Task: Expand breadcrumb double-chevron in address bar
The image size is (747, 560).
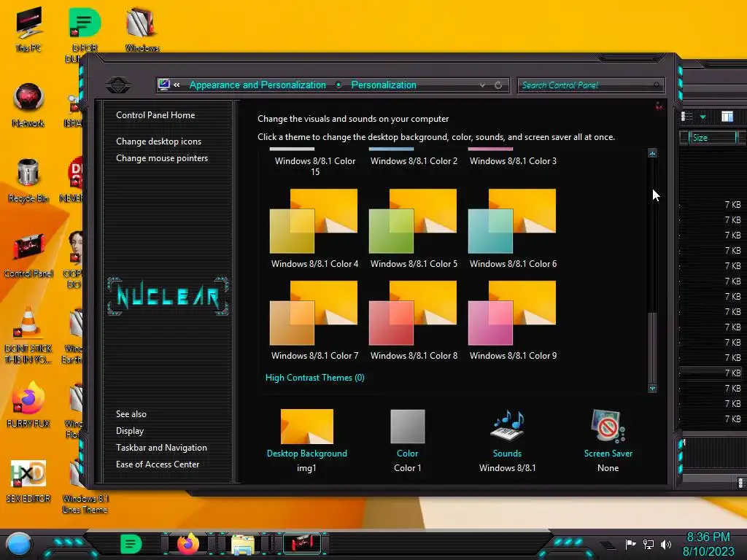Action: [177, 85]
